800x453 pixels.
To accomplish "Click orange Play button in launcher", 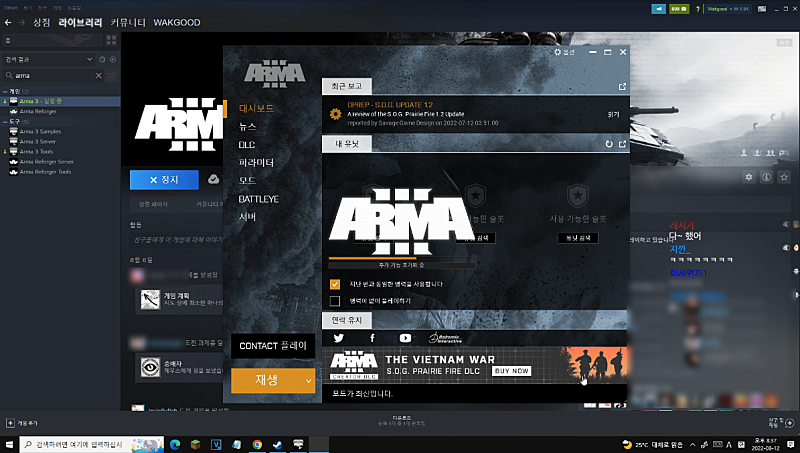I will tap(267, 381).
